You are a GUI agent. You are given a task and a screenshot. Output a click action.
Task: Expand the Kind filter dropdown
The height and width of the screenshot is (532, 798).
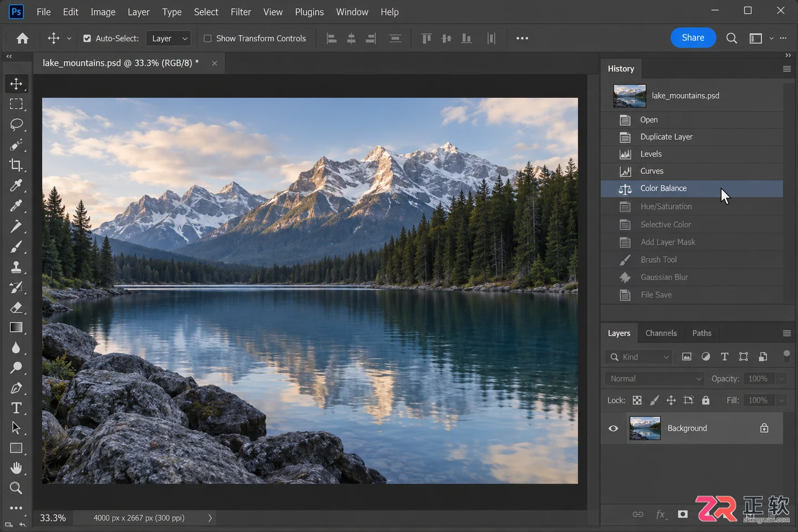point(638,357)
